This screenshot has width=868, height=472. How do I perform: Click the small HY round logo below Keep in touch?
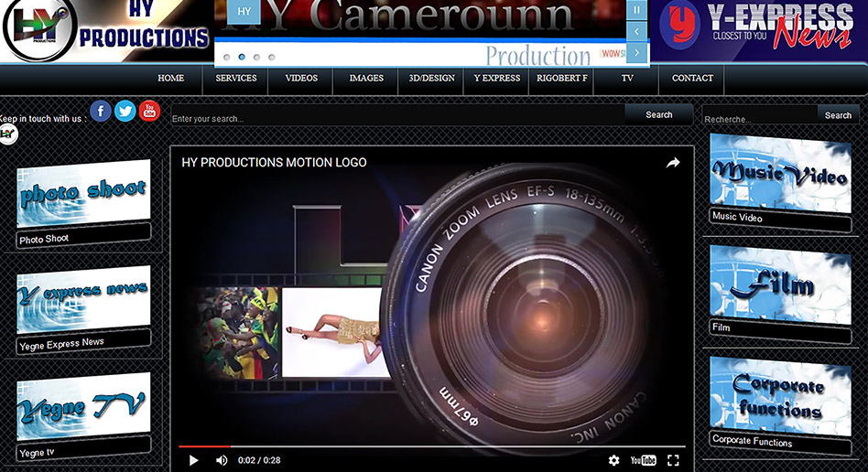pyautogui.click(x=8, y=134)
